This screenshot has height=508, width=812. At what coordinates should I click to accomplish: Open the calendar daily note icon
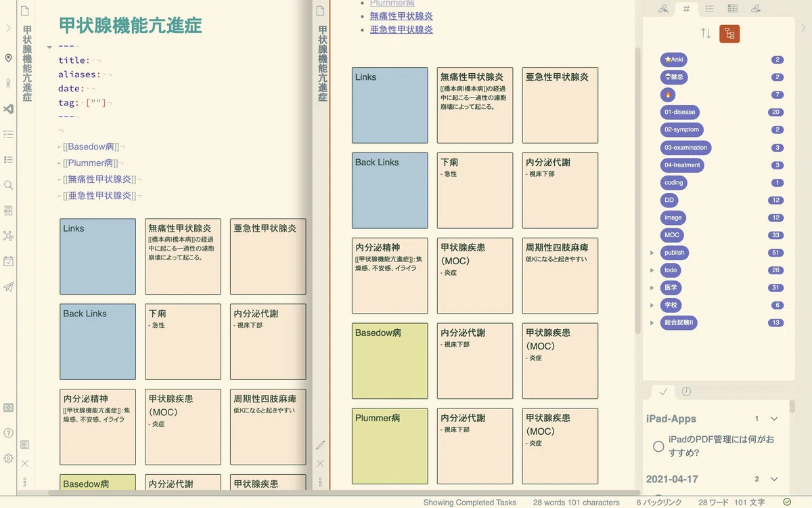8,261
